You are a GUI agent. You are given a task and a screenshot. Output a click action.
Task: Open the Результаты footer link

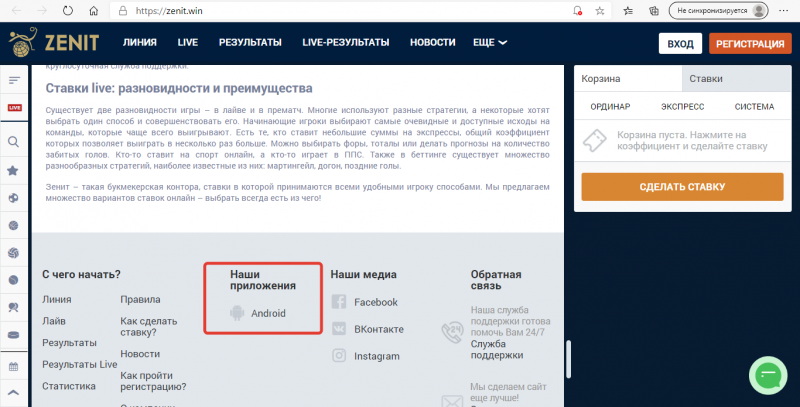[69, 343]
